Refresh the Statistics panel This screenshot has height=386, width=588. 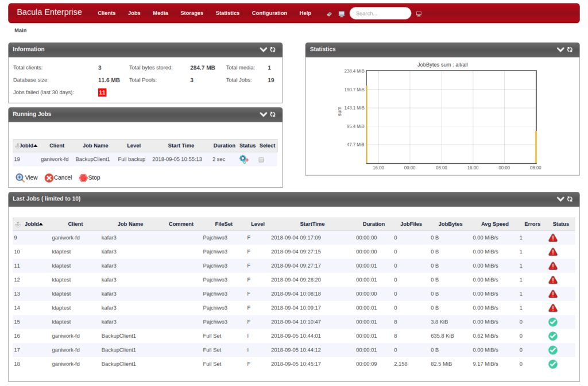(570, 49)
